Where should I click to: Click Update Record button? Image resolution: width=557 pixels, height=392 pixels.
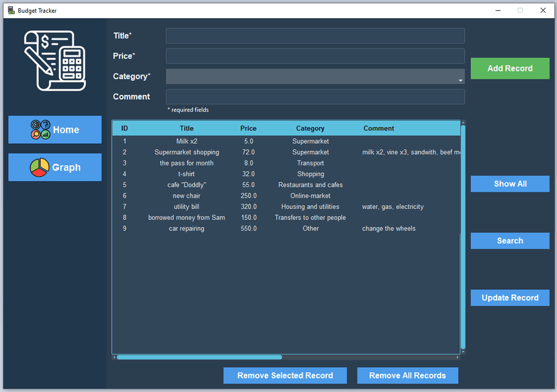pyautogui.click(x=510, y=298)
